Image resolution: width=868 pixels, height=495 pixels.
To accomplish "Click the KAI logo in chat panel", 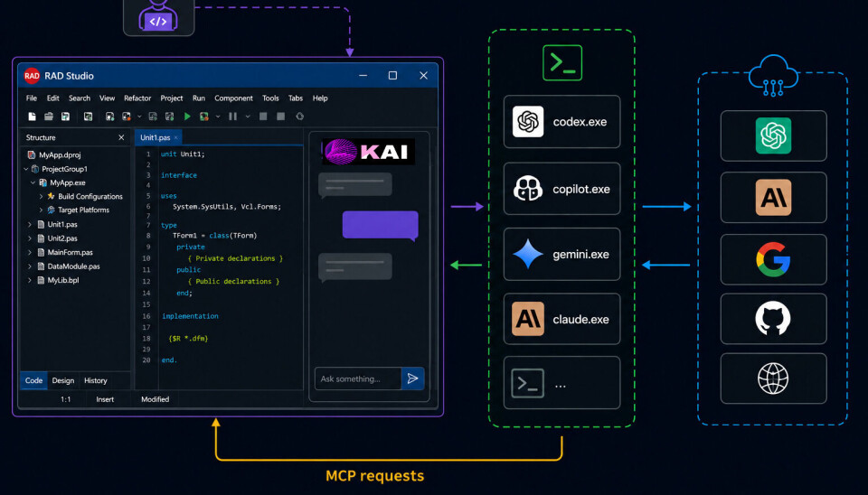I will coord(368,152).
